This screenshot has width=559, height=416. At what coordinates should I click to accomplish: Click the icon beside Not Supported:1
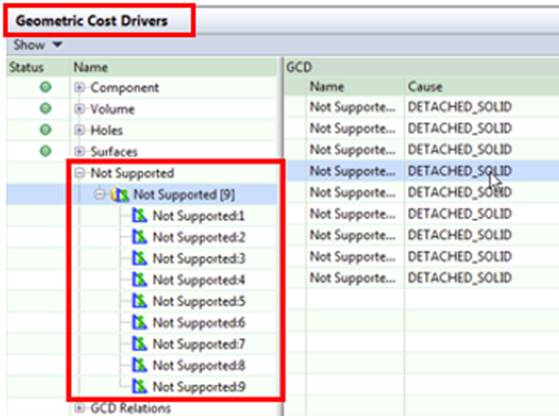(139, 216)
